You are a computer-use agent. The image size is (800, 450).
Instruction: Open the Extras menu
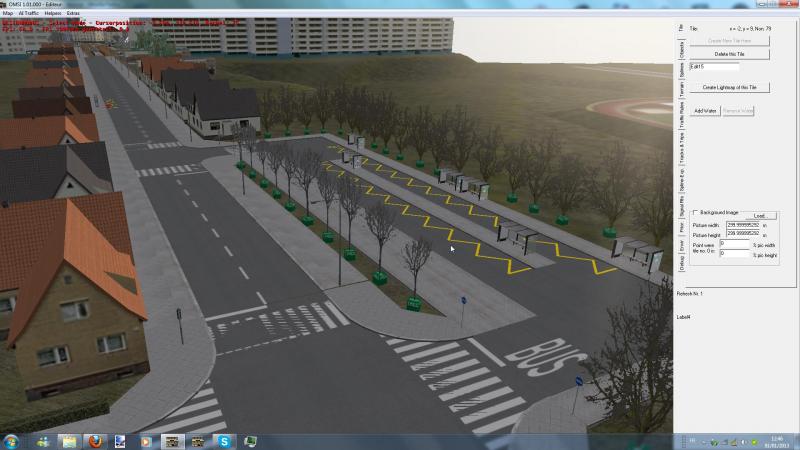click(x=73, y=13)
